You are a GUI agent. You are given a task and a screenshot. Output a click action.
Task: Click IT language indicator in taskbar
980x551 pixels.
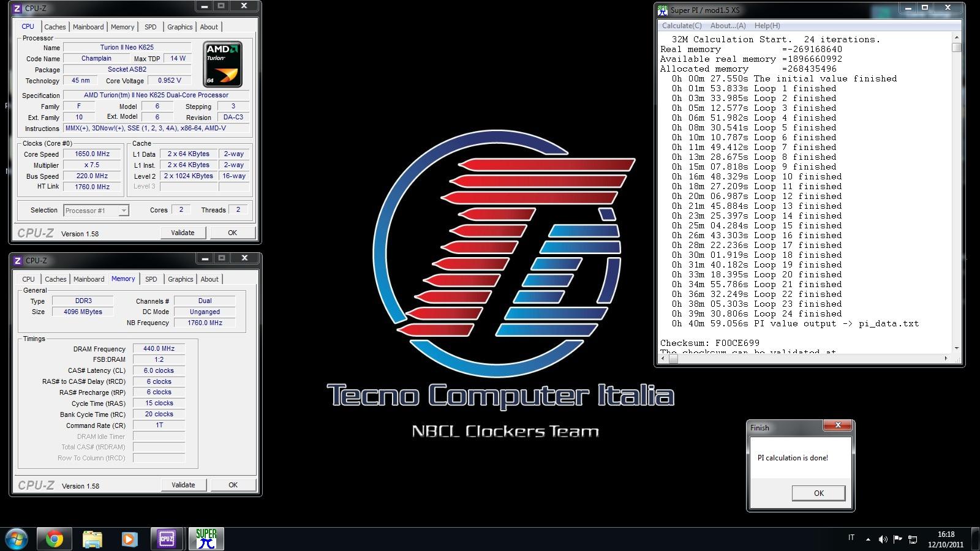[x=851, y=538]
